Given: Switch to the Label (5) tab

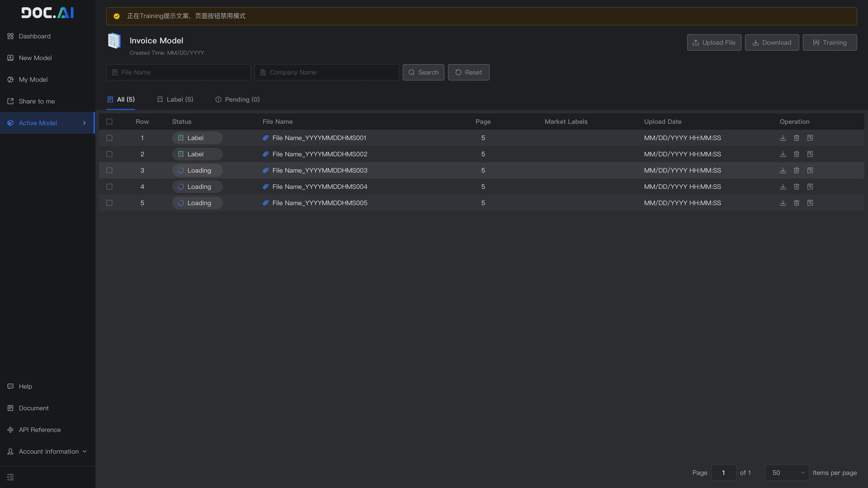Looking at the screenshot, I should [175, 99].
